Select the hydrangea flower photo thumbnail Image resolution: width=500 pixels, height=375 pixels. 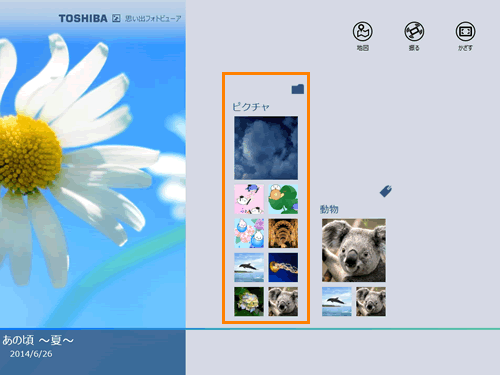pos(249,301)
